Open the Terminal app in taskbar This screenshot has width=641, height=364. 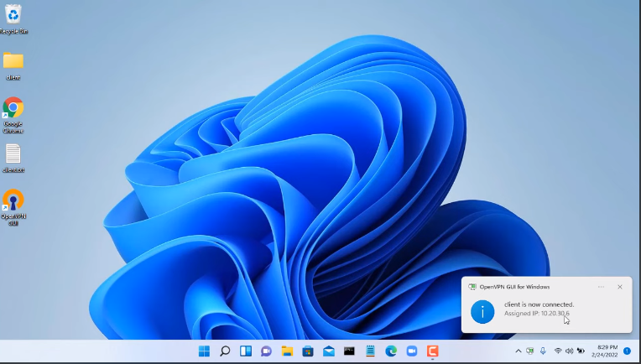click(349, 351)
